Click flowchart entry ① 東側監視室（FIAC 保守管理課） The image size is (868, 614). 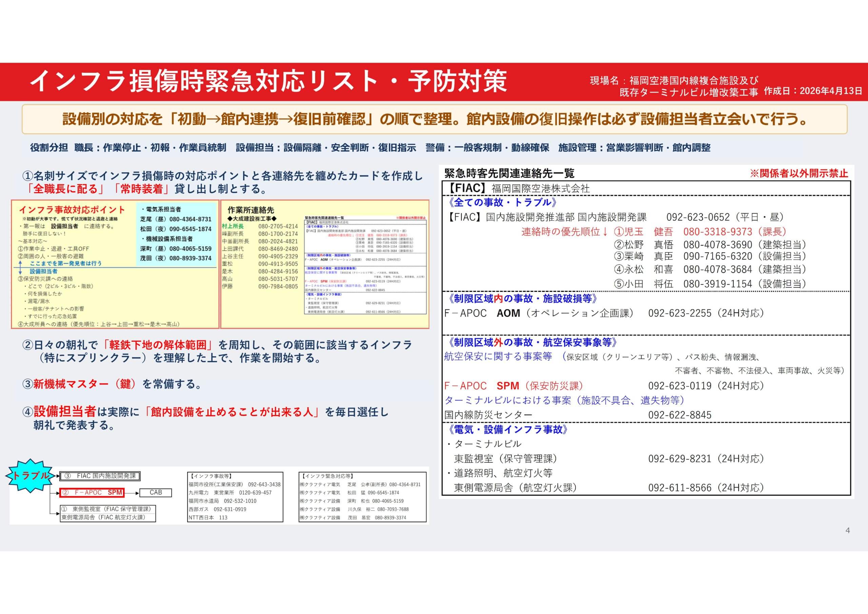(x=108, y=509)
